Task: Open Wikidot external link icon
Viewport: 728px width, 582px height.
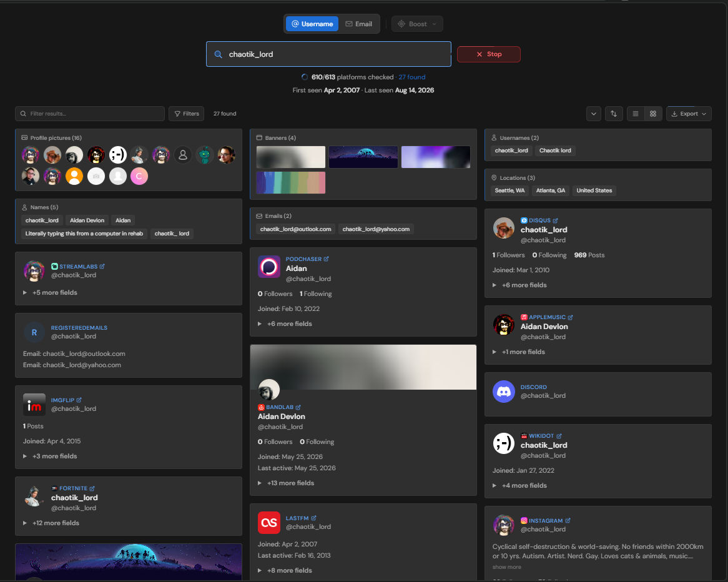Action: pyautogui.click(x=559, y=436)
